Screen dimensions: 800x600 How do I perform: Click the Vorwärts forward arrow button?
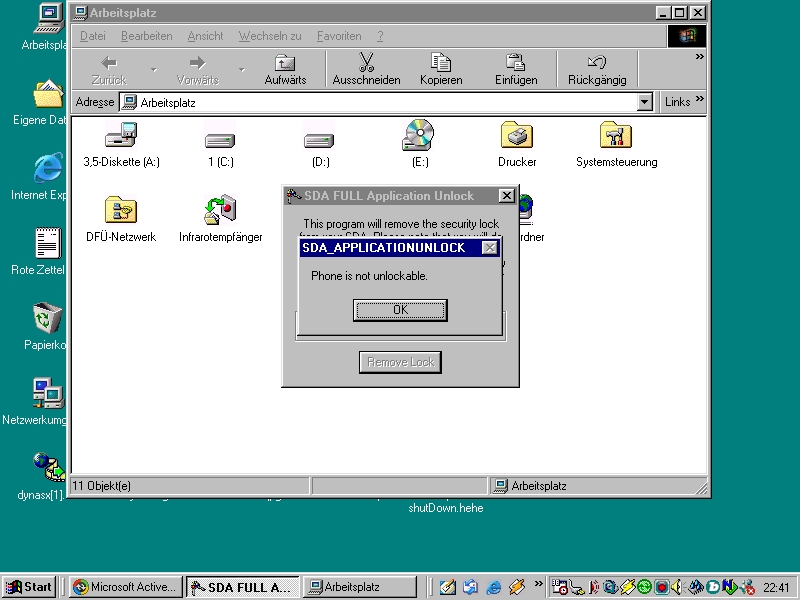click(x=197, y=69)
